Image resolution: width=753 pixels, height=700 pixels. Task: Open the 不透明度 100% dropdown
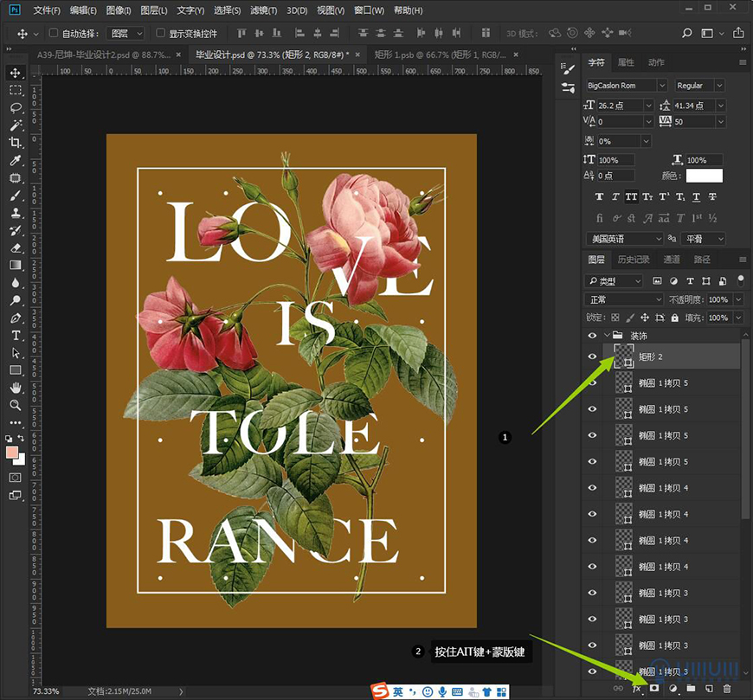coord(738,299)
